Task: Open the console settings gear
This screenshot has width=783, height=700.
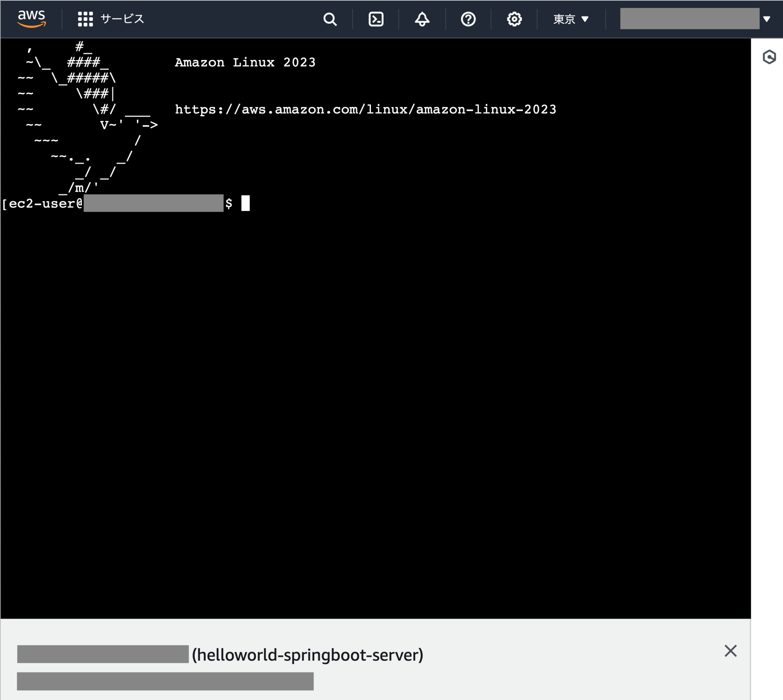Action: pyautogui.click(x=514, y=19)
